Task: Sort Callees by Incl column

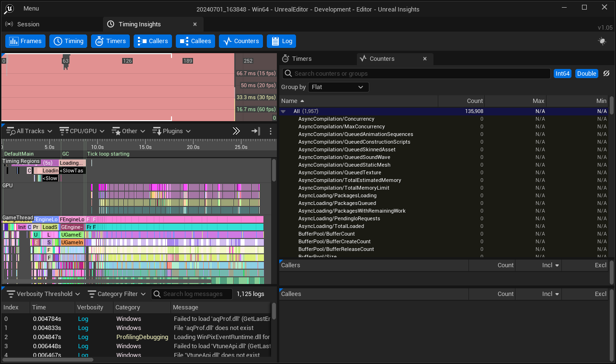Action: click(x=538, y=294)
